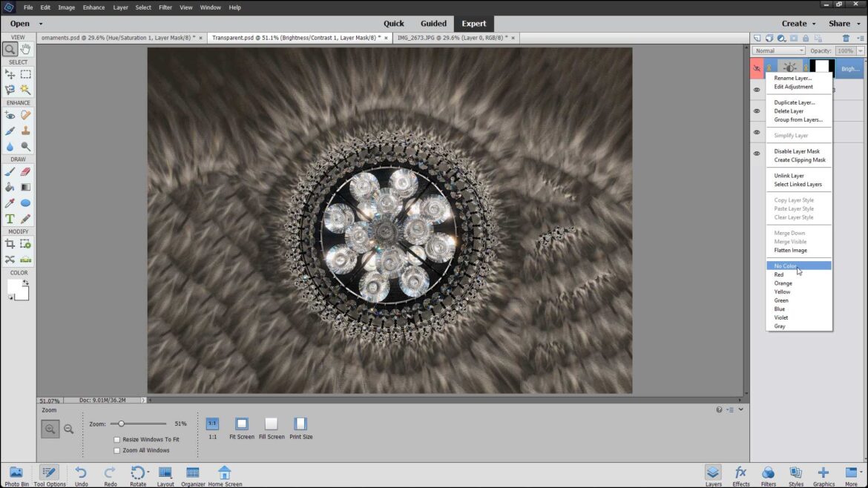The height and width of the screenshot is (488, 868).
Task: Click the Fit Screen button
Action: point(241,425)
